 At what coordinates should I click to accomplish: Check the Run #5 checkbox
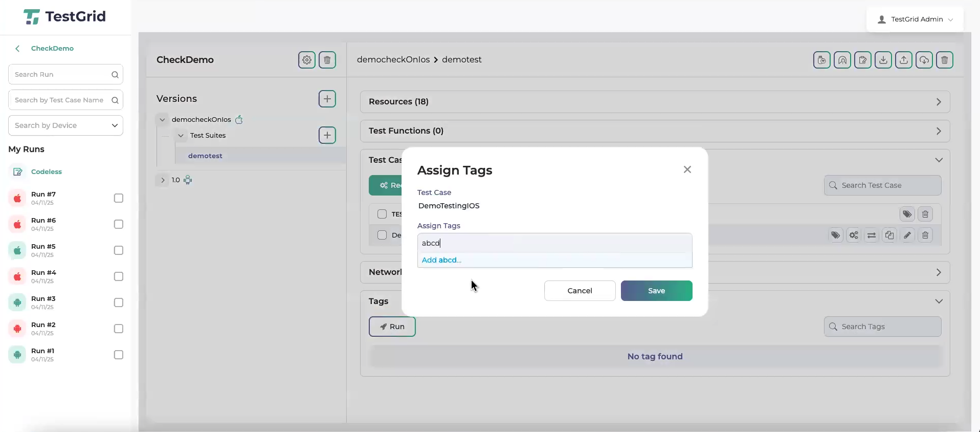coord(119,250)
